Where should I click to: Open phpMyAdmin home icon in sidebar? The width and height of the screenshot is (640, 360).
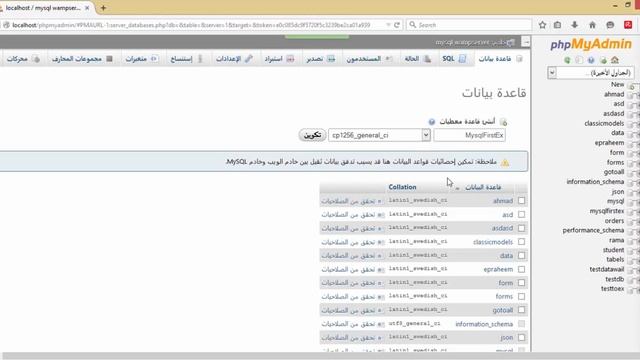615,60
